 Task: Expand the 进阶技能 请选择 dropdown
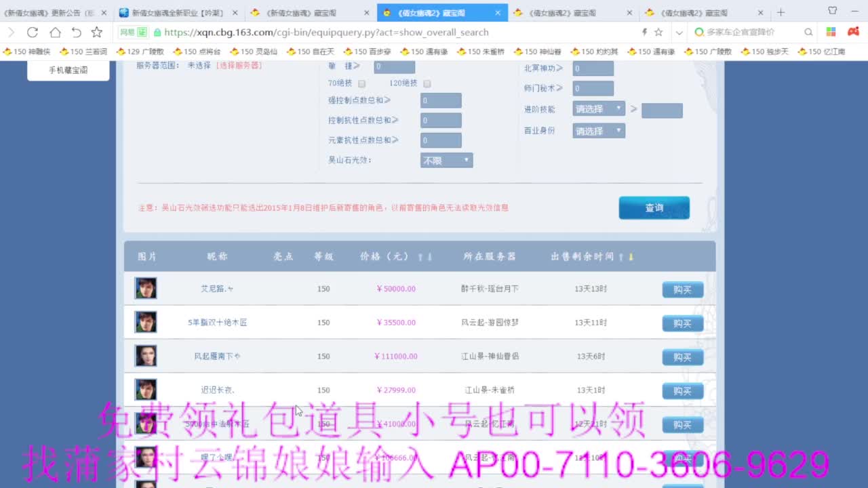click(598, 108)
